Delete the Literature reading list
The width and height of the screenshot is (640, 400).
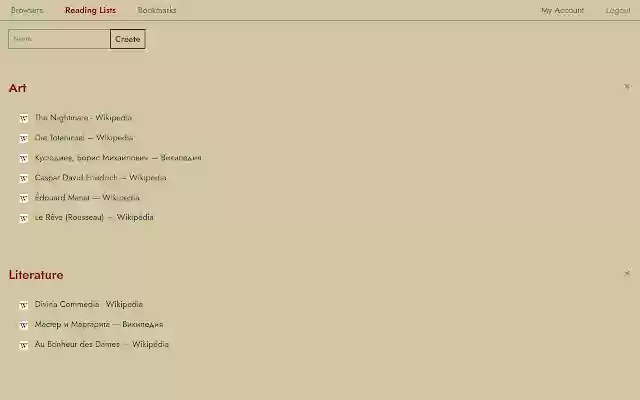point(627,273)
